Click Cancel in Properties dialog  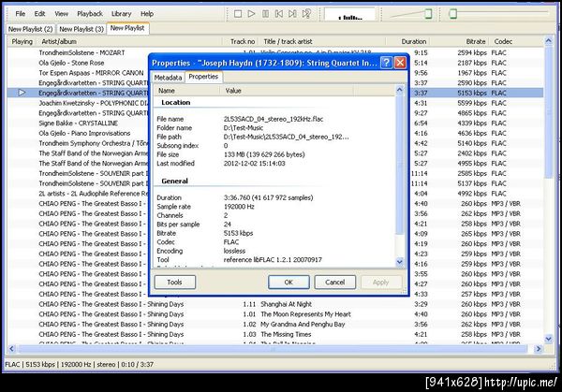334,283
